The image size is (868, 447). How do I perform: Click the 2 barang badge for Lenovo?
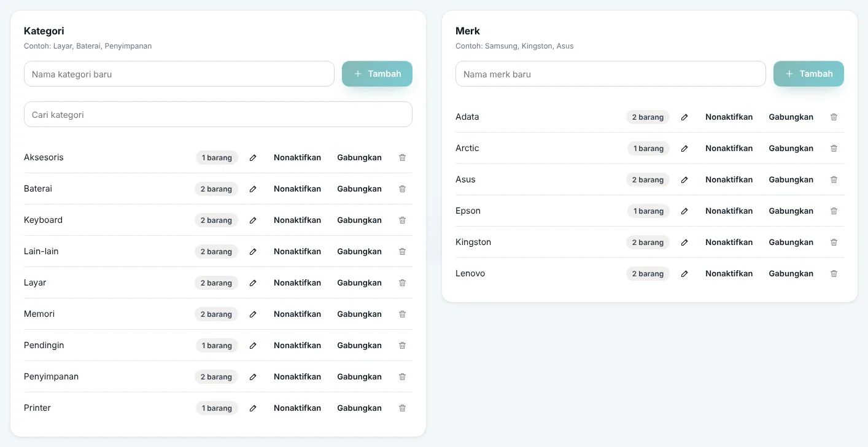pos(648,274)
